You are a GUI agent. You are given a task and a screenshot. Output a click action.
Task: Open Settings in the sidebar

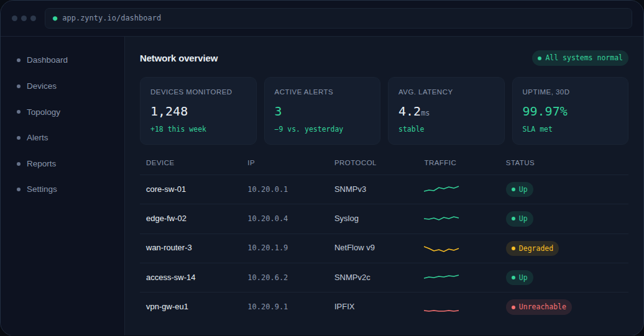pos(37,189)
